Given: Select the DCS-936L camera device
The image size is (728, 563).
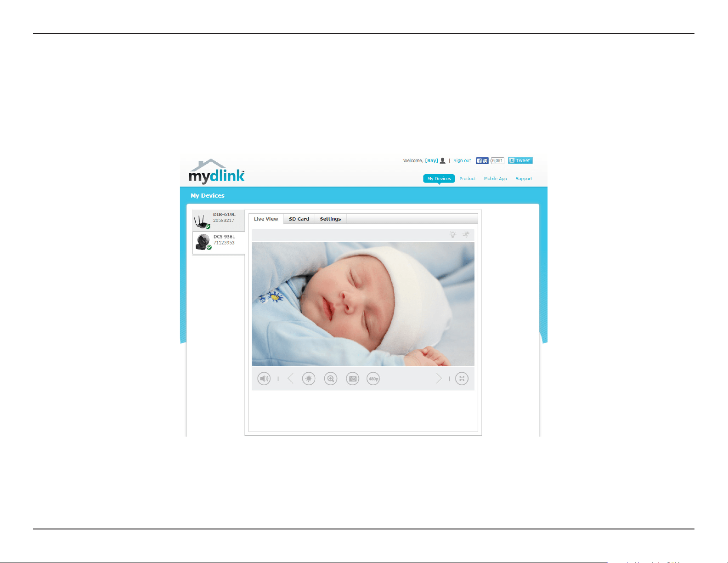Looking at the screenshot, I should [x=219, y=243].
